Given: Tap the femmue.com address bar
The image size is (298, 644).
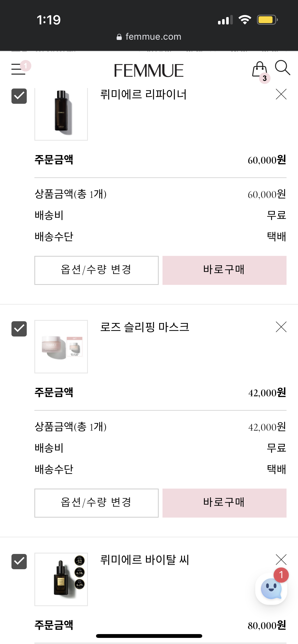Looking at the screenshot, I should coord(149,37).
